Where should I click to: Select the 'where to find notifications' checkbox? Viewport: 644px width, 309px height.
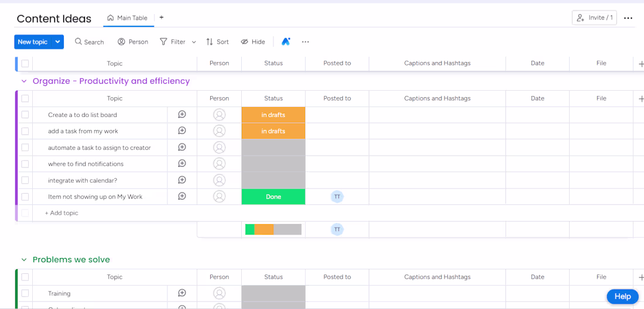pos(25,164)
